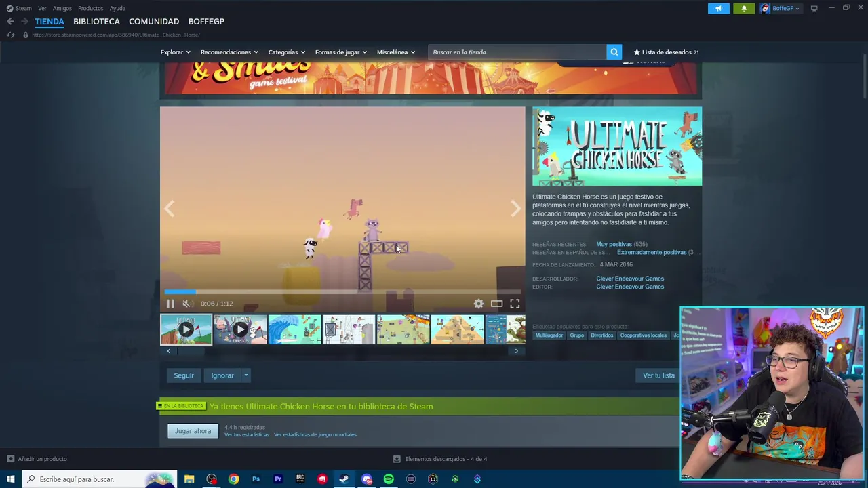This screenshot has width=868, height=488.
Task: Click Añadir un producto
Action: click(37, 459)
